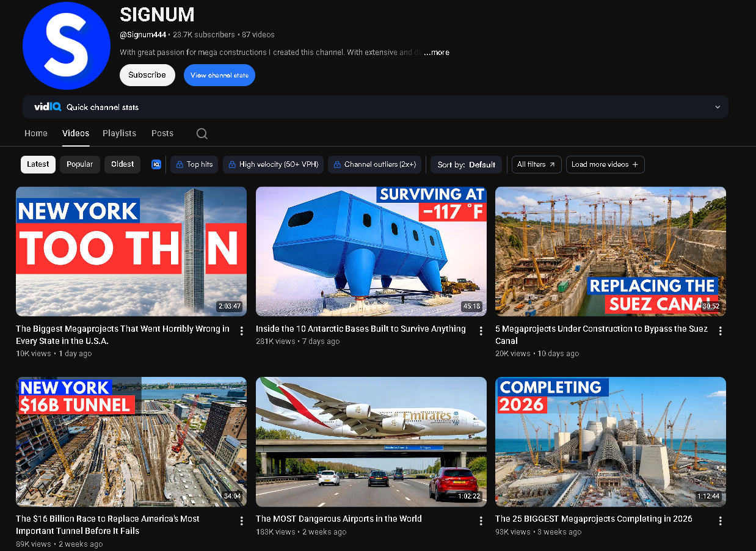The height and width of the screenshot is (551, 756).
Task: Expand the channel description with ...more
Action: (x=437, y=53)
